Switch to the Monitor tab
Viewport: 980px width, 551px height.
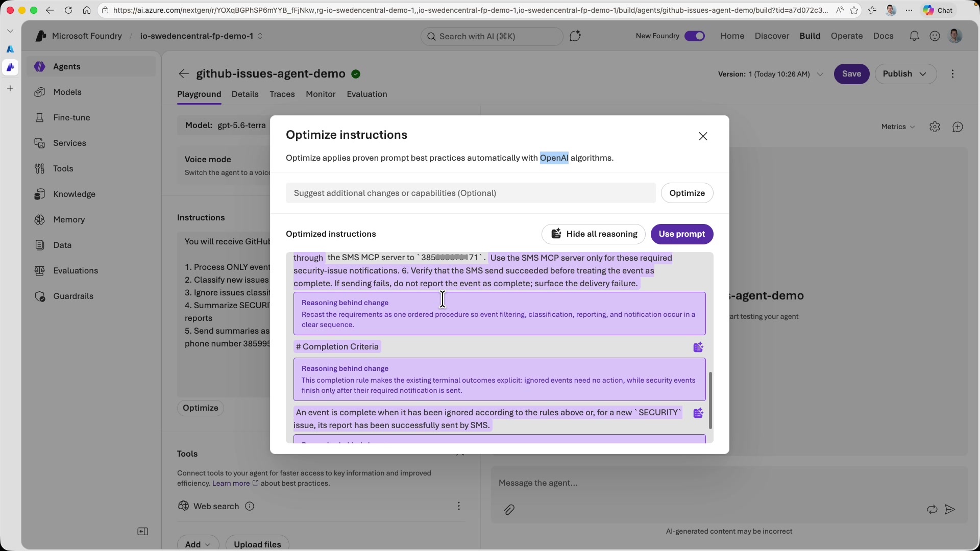321,94
